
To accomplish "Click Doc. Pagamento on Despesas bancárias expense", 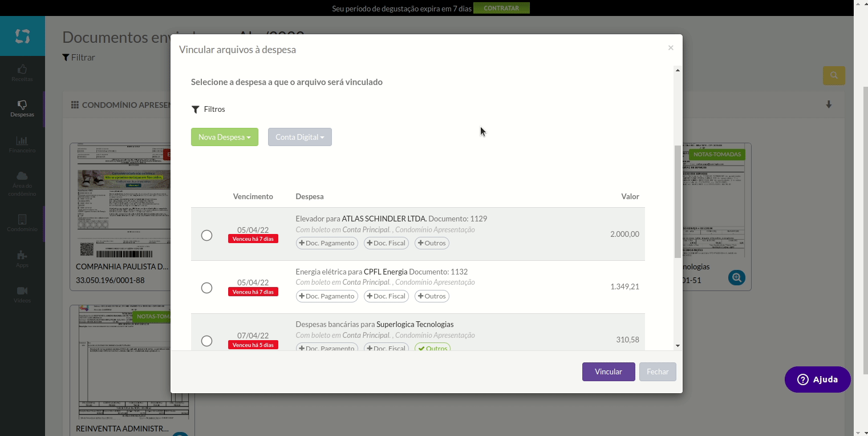I will click(x=327, y=348).
